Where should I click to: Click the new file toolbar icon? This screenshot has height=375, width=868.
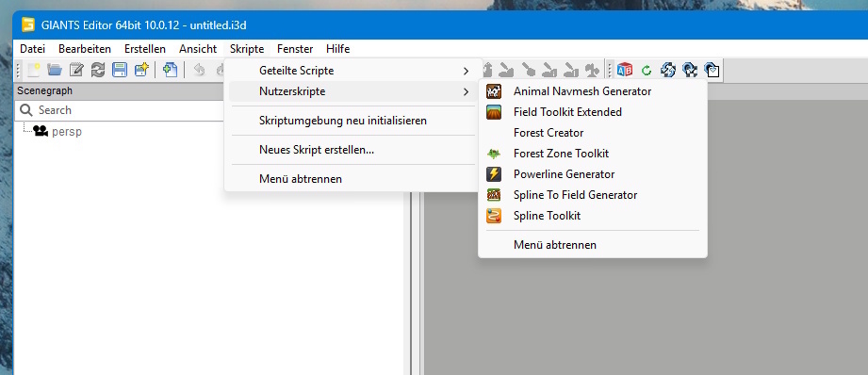34,70
